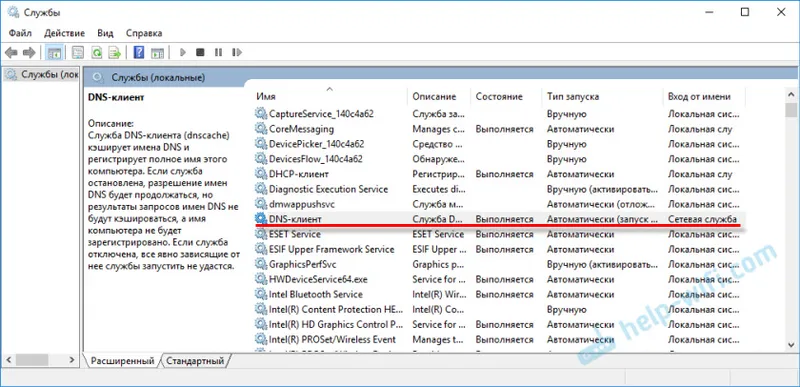This screenshot has width=800, height=387.
Task: Switch to the Расширенный tab
Action: [122, 360]
